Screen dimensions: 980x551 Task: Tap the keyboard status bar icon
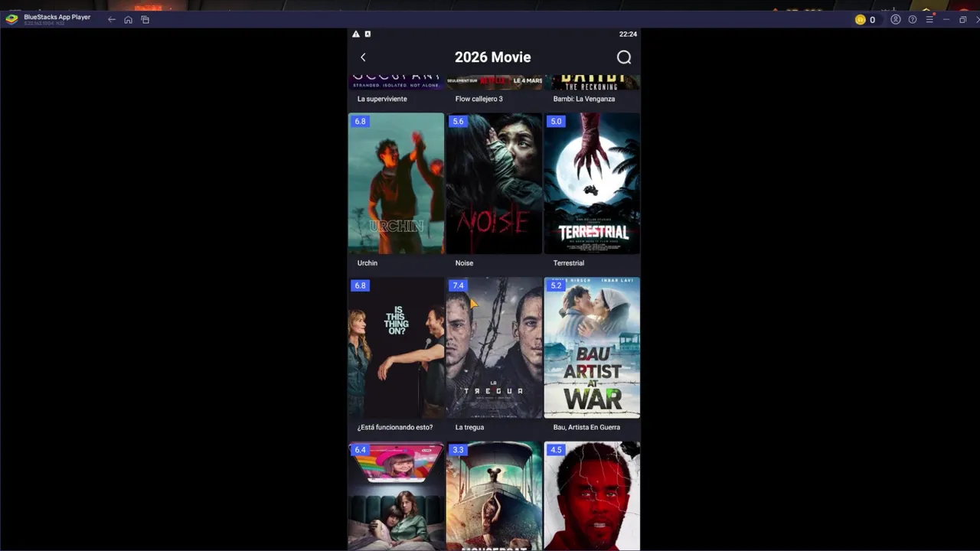coord(367,34)
